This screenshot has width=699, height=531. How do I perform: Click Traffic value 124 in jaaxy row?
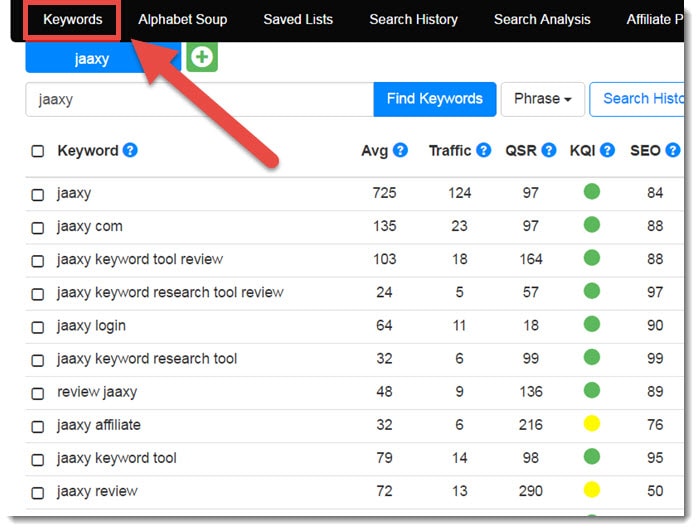460,193
